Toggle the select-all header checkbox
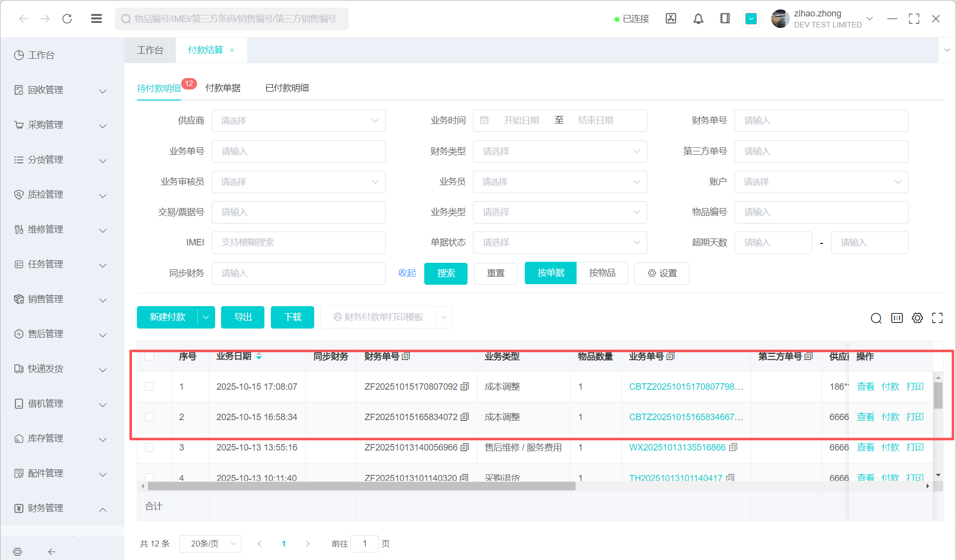Image resolution: width=956 pixels, height=560 pixels. [x=149, y=356]
